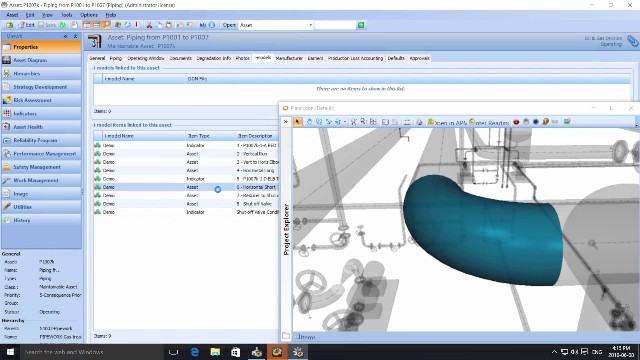Screen dimensions: 640x360
Task: Expand the rotate tool dropdown arrow in viewer
Action: click(345, 122)
